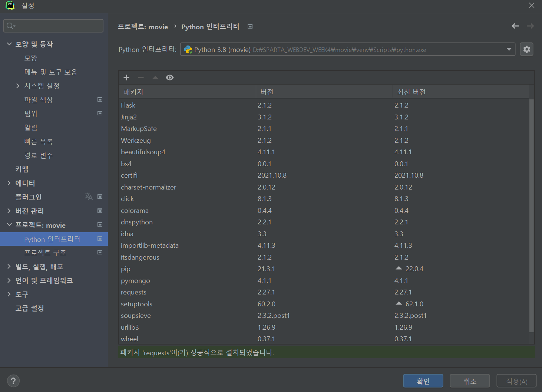Click the plus icon to install a package
This screenshot has width=542, height=392.
pos(126,78)
